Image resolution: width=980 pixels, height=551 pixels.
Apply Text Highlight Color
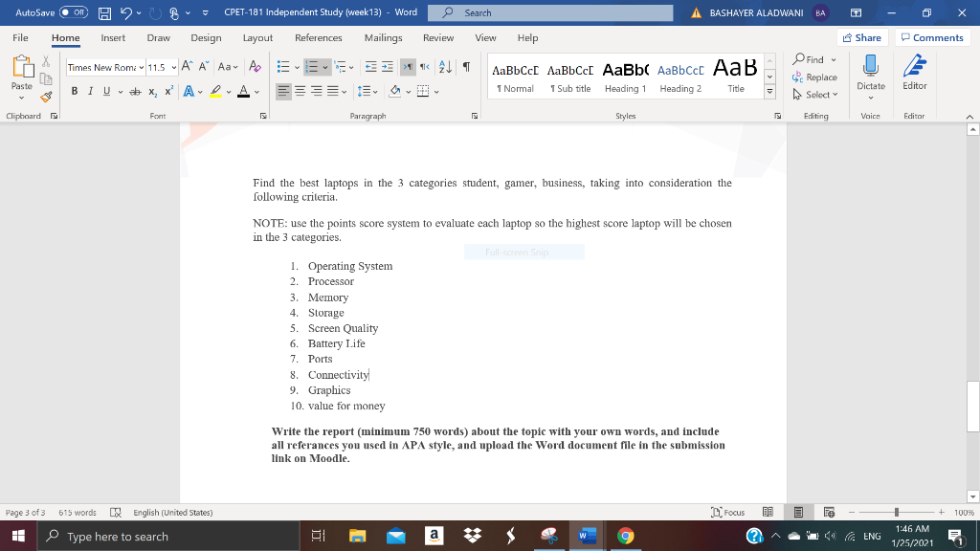click(x=217, y=91)
